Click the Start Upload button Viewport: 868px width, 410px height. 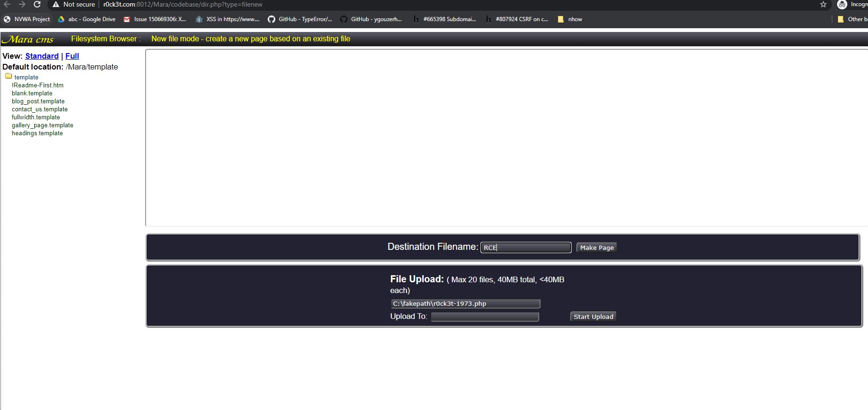pos(593,317)
